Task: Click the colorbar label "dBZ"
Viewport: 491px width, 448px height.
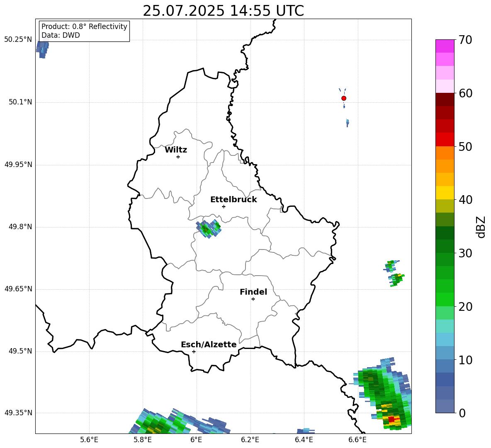Action: pyautogui.click(x=481, y=227)
